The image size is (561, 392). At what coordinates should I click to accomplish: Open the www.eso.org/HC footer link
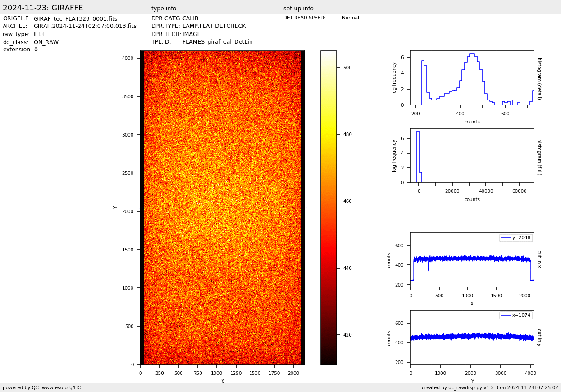(58, 387)
